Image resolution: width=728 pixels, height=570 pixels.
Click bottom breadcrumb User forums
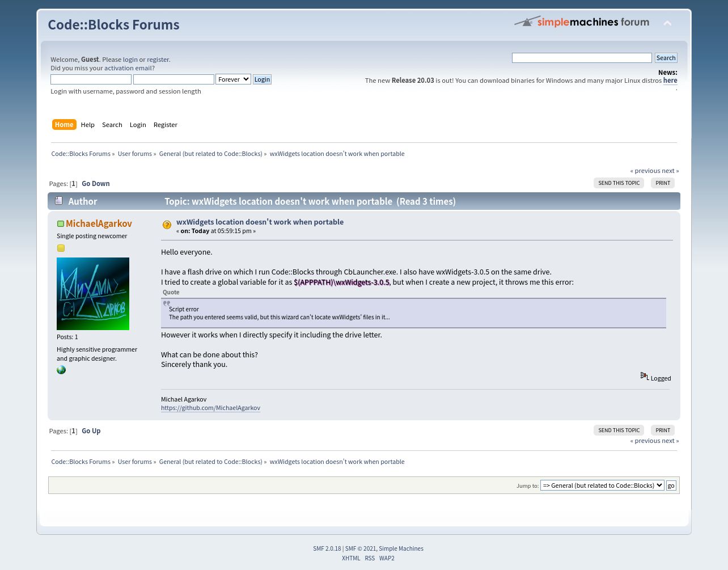(135, 462)
